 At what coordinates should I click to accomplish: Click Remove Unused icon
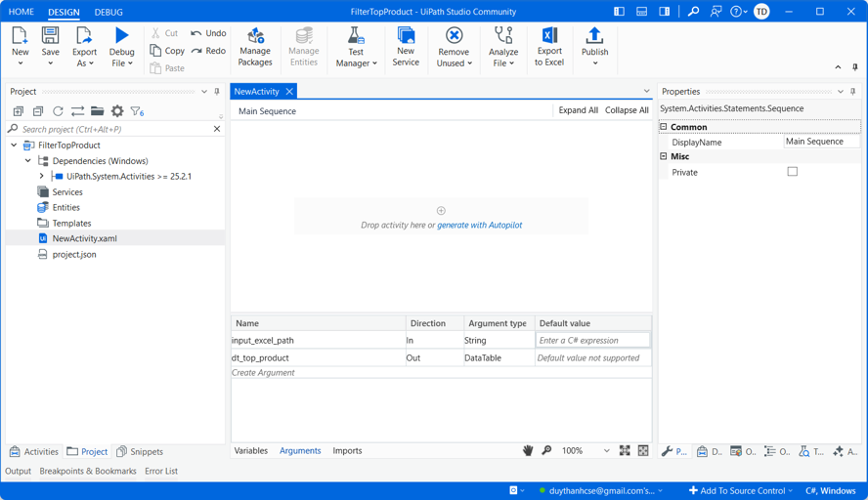(x=454, y=35)
